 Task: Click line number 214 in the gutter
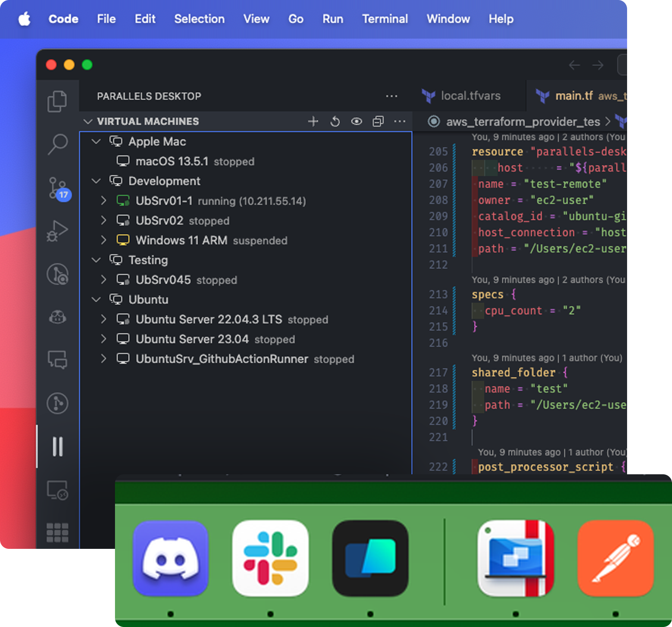[438, 311]
